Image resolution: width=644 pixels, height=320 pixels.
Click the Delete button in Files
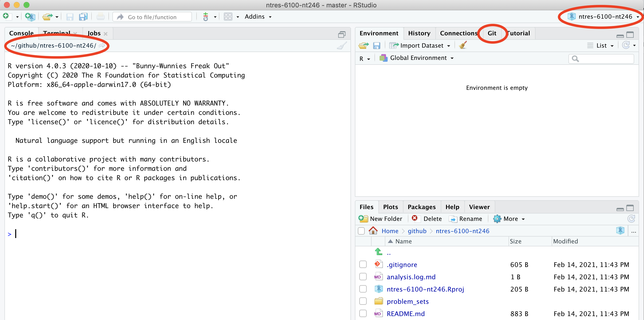(x=427, y=219)
